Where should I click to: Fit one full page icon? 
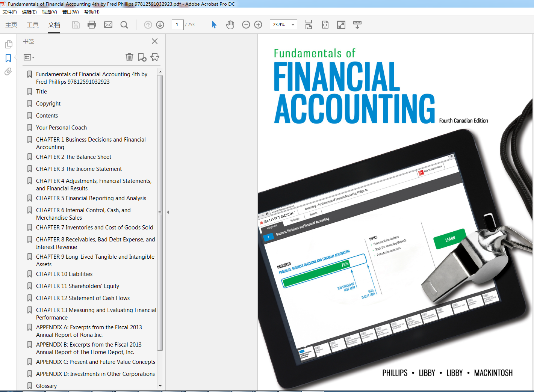(x=325, y=25)
